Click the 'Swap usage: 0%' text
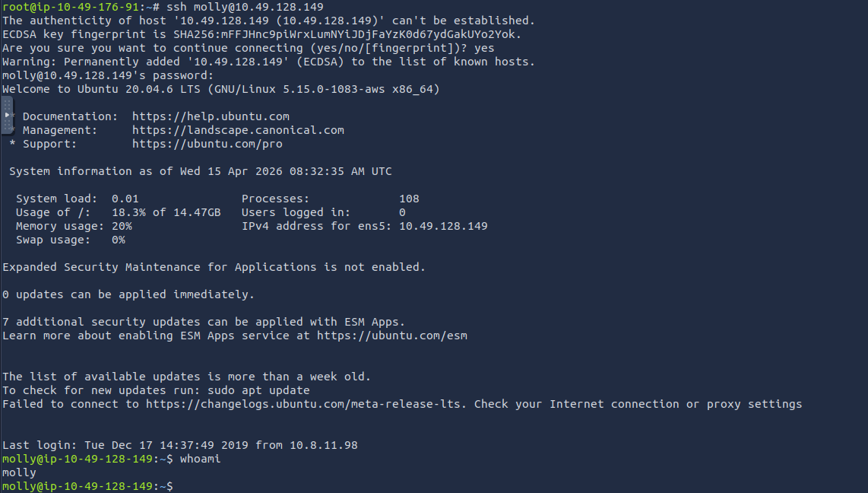 (x=70, y=240)
